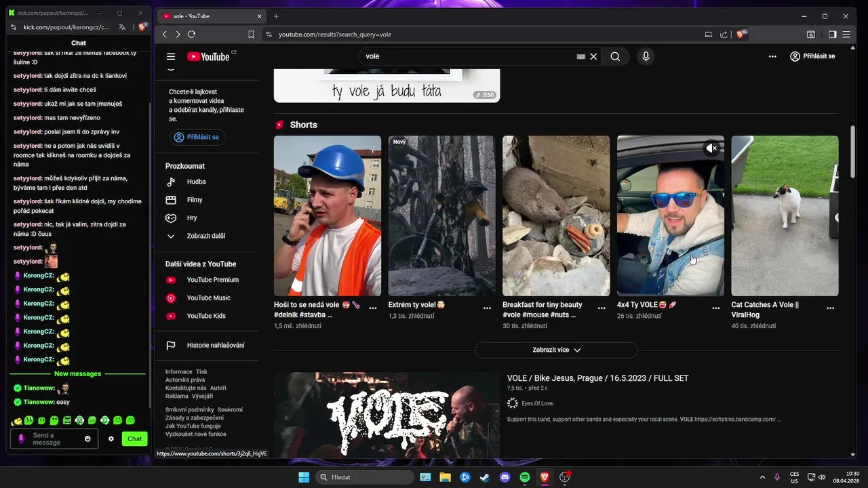Screen dimensions: 868x488
Task: Click Přihlásit se button in the sidebar
Action: 197,137
